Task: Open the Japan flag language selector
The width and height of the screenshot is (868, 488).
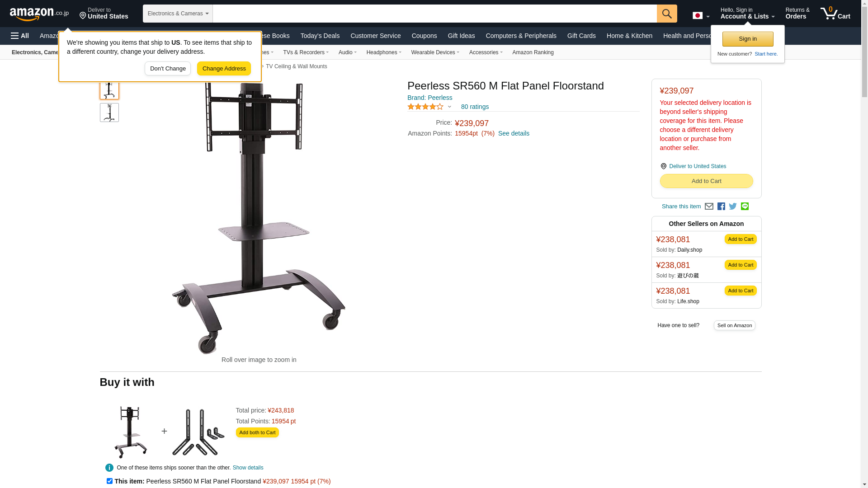Action: point(701,16)
